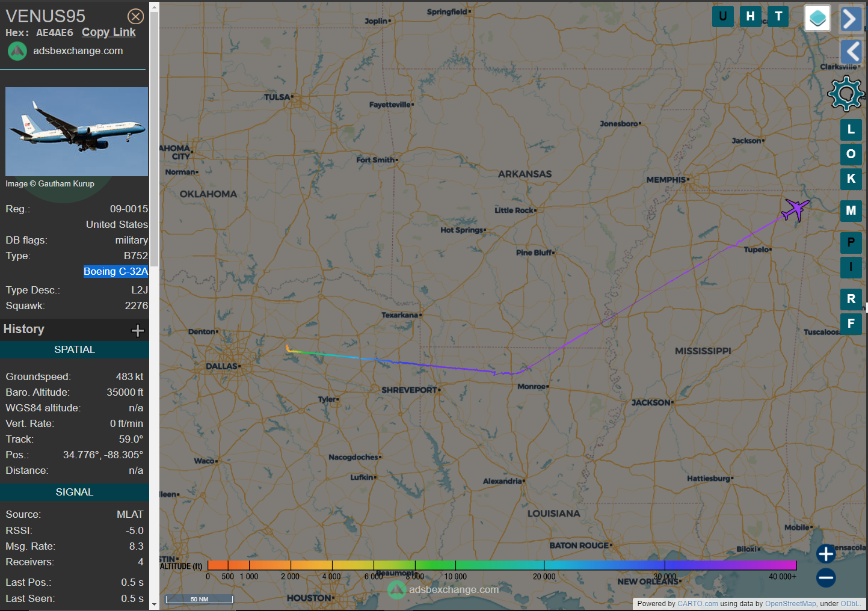
Task: Click the Receivers count value 4
Action: [x=141, y=562]
